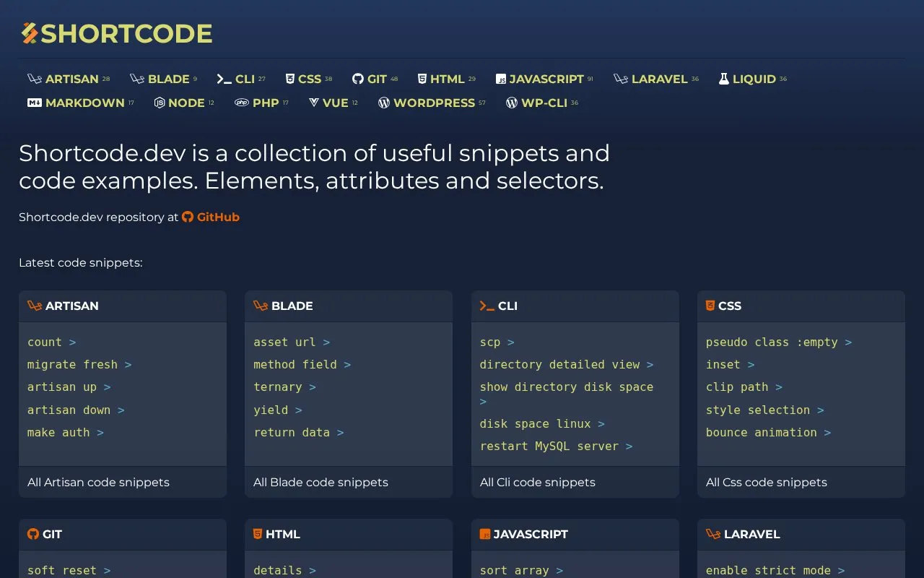Open the 'directory detailed view' snippet

[567, 365]
